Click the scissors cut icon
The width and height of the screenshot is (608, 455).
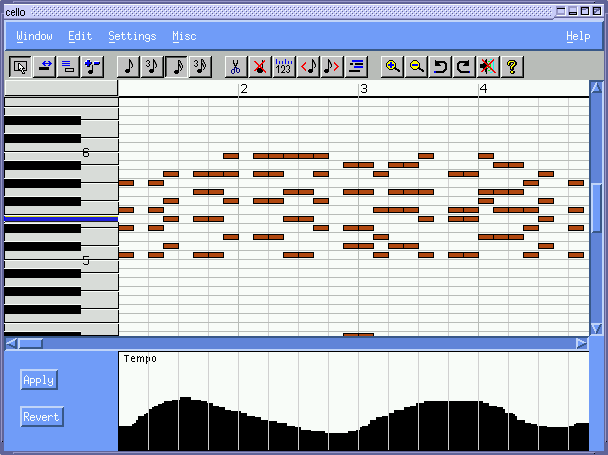click(x=235, y=67)
